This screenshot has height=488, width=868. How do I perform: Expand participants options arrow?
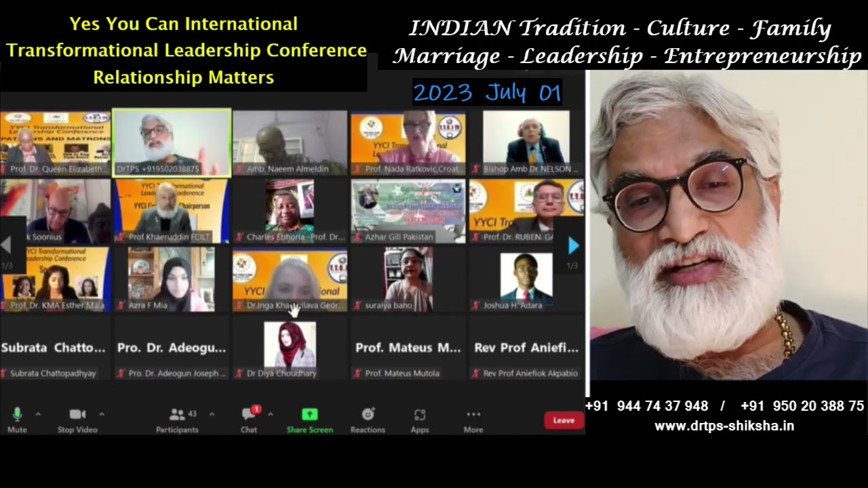(212, 413)
